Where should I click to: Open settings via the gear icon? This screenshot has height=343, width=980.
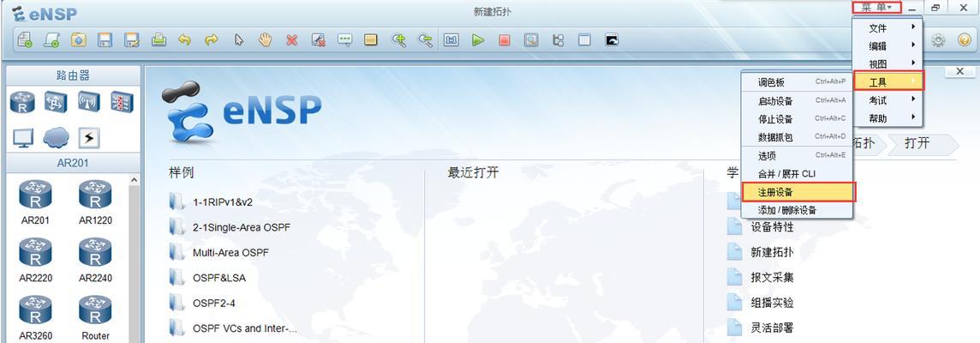pyautogui.click(x=938, y=40)
